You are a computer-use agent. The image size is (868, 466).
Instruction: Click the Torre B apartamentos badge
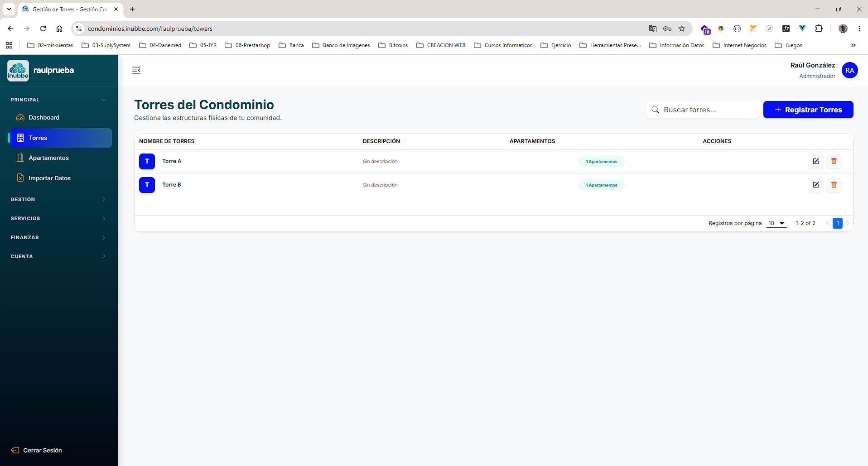click(601, 185)
